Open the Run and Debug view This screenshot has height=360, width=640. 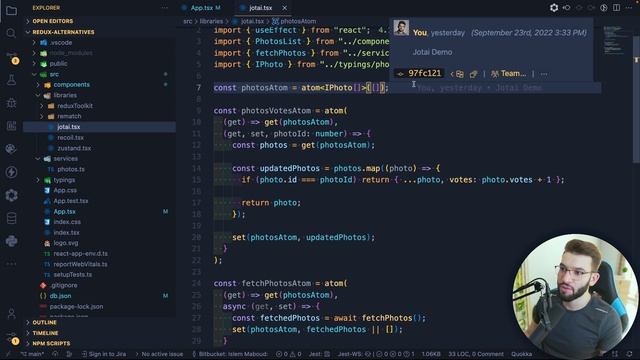(x=11, y=103)
